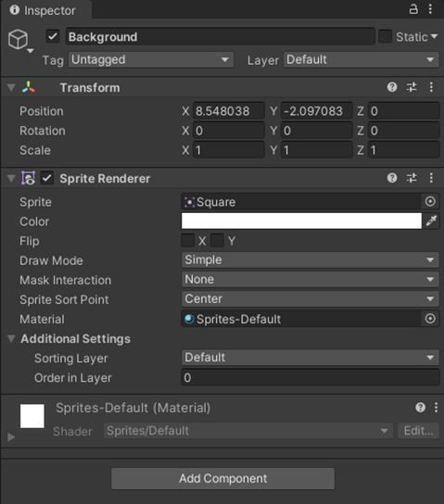
Task: Open the Sprites-Default material help icon
Action: point(420,408)
